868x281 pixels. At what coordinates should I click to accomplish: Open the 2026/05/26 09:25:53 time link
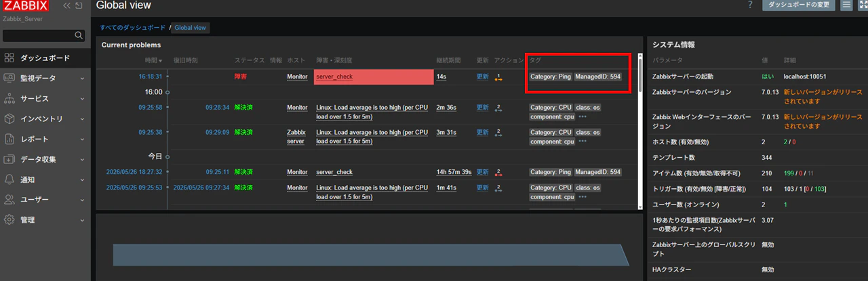coord(135,188)
